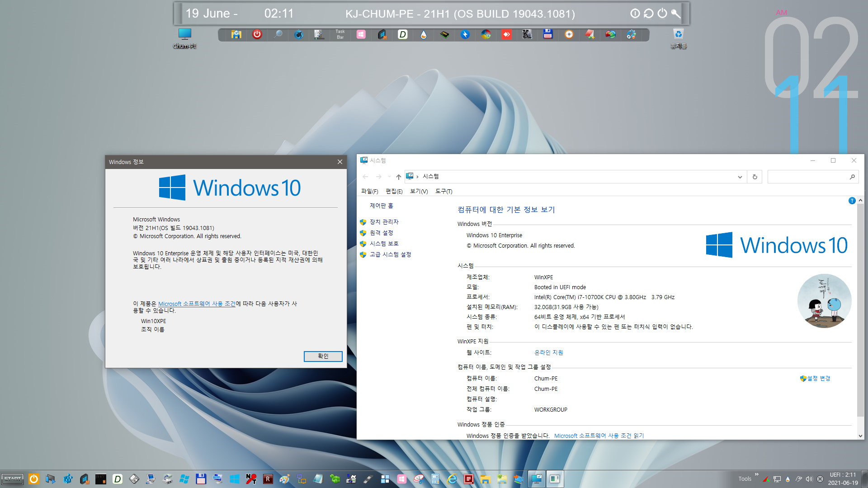The width and height of the screenshot is (868, 488).
Task: Click the red power icon in the top dock
Action: point(257,34)
